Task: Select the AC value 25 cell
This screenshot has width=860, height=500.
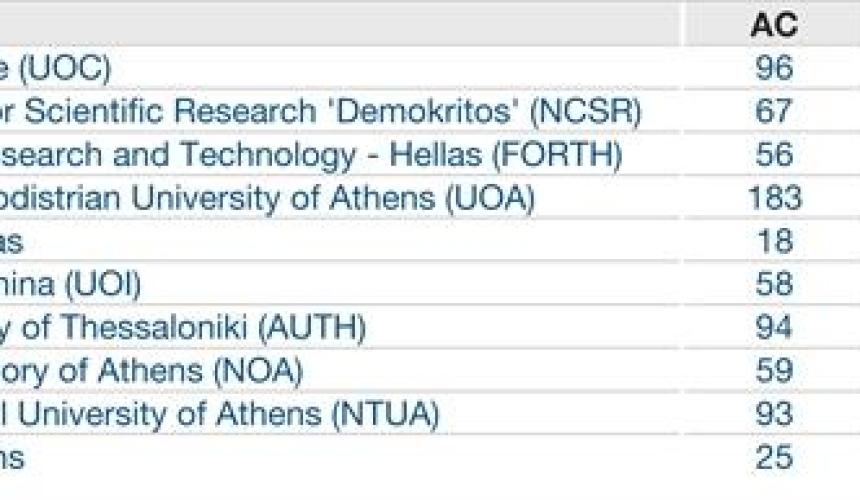Action: point(774,458)
